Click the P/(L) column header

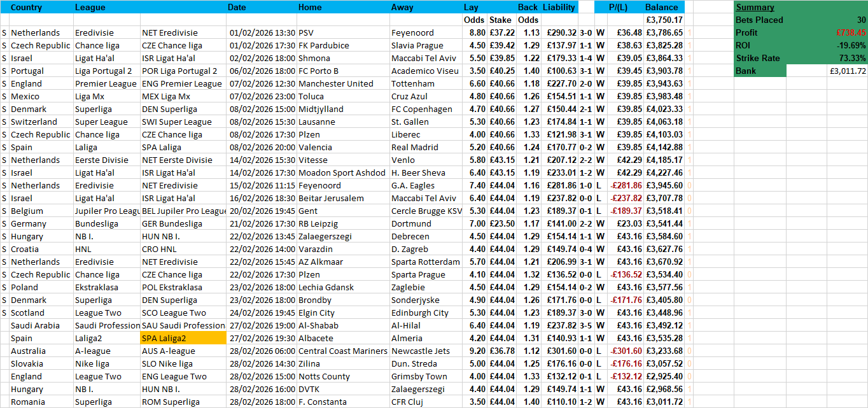point(618,7)
